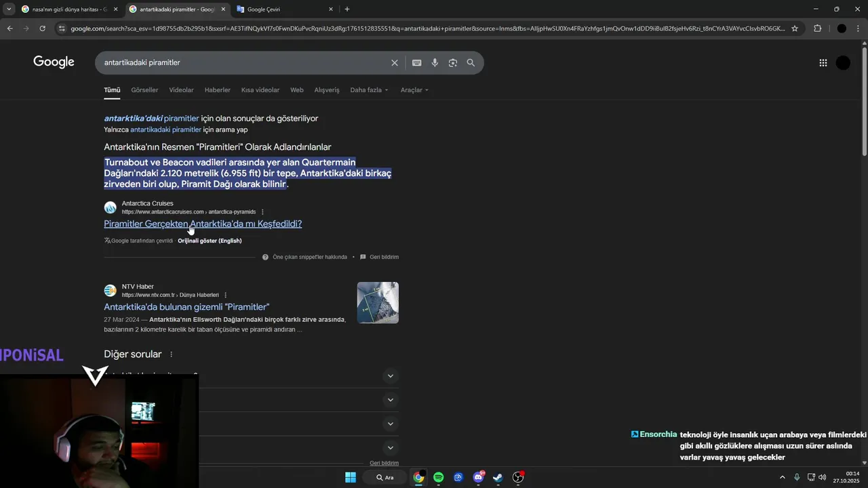Click the magnifier search button in search box

471,62
